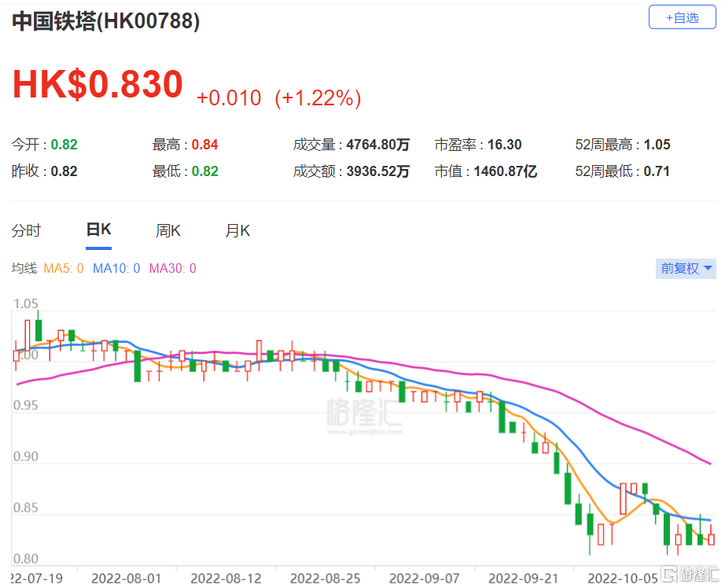
Task: Click the 成交量 volume value 4764.80万
Action: (x=378, y=145)
